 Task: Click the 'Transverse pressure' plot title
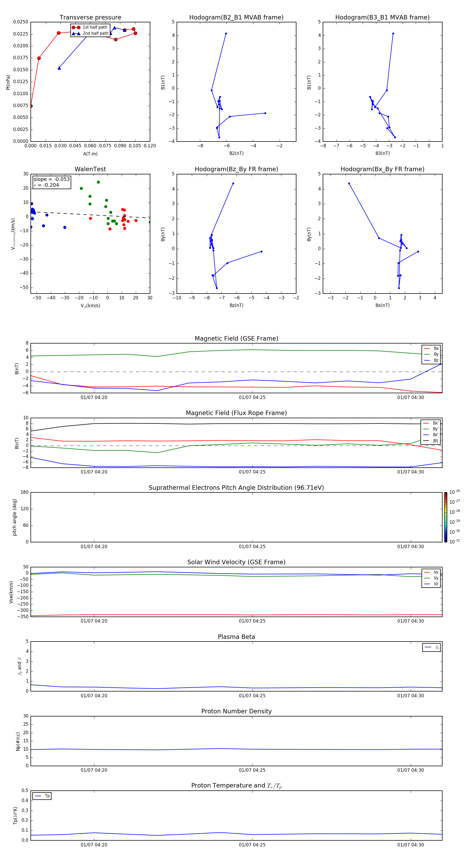pos(90,18)
